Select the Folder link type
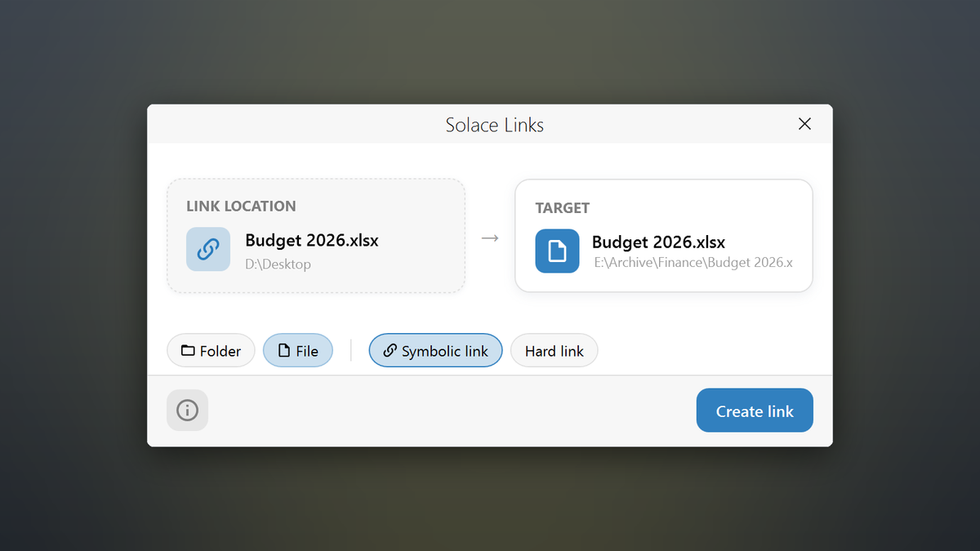This screenshot has height=551, width=980. point(211,351)
